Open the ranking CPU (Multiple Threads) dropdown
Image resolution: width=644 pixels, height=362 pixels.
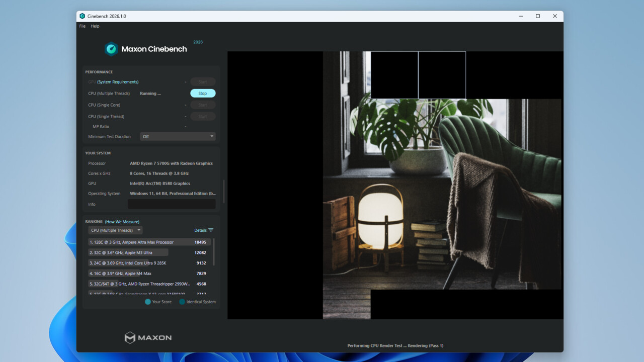(115, 230)
